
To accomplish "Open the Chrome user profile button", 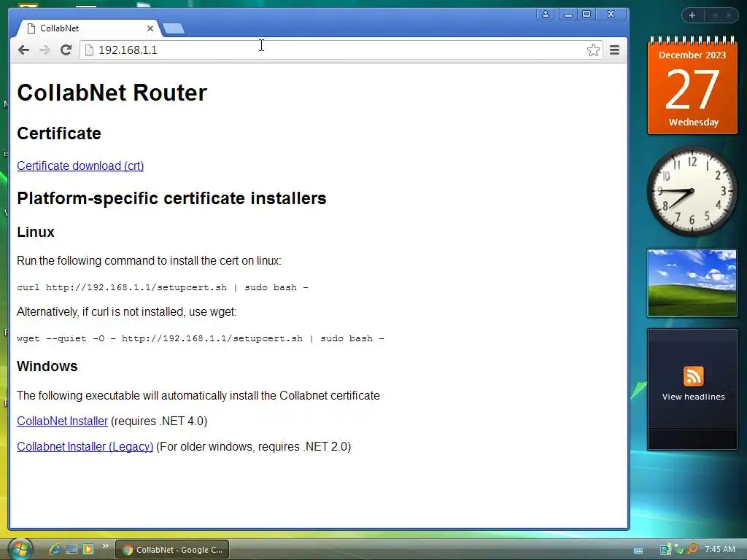I will (546, 15).
